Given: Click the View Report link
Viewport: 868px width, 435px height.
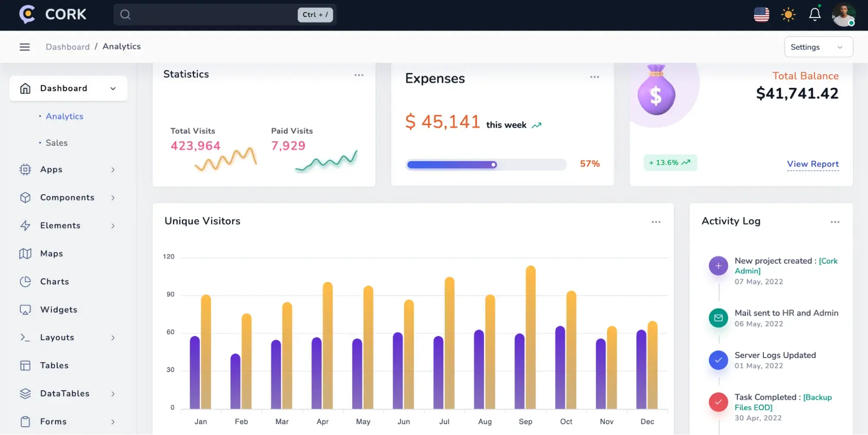Looking at the screenshot, I should (x=812, y=164).
